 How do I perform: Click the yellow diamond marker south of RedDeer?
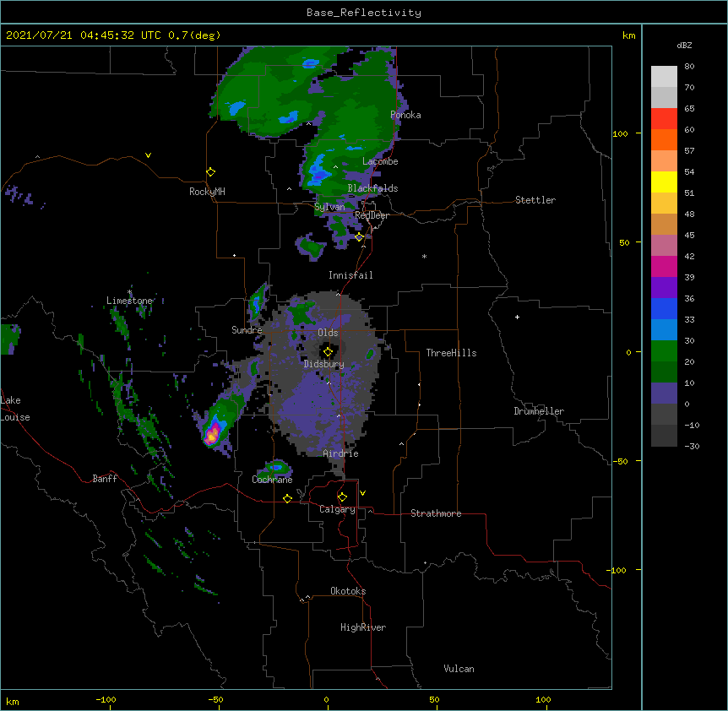click(x=359, y=236)
